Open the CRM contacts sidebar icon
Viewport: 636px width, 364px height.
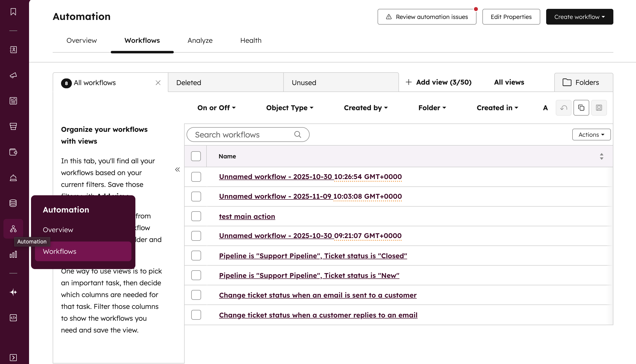13,49
